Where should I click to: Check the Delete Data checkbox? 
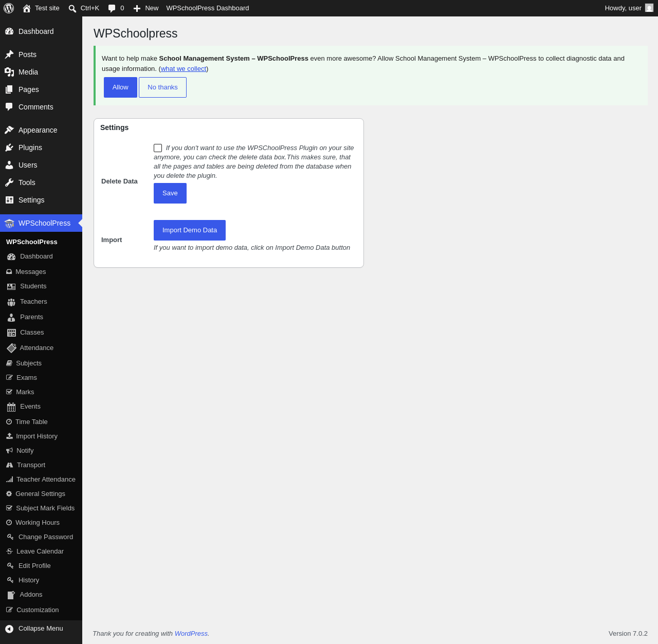tap(158, 148)
